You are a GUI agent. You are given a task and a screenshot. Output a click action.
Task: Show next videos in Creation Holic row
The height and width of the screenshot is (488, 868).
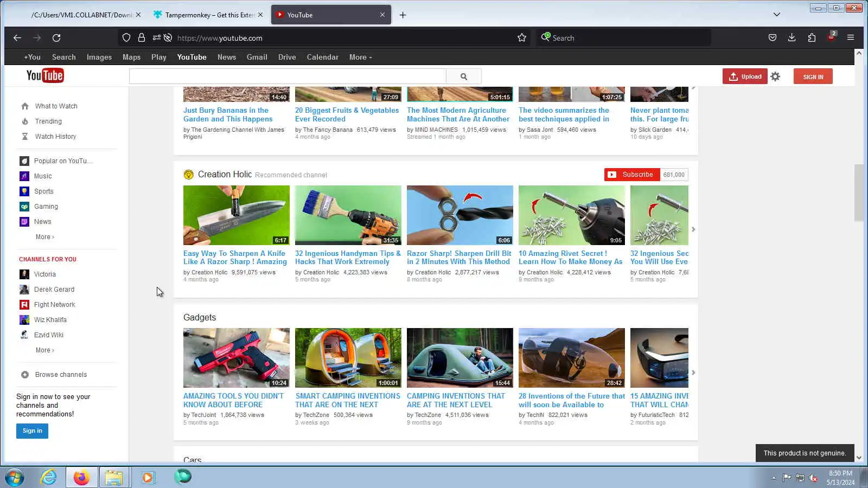pos(693,229)
